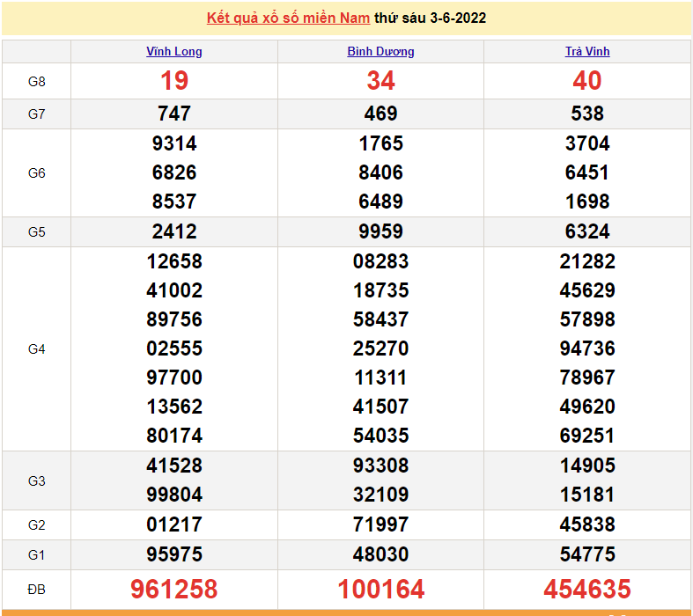Click the ĐB row label
The image size is (693, 616).
pyautogui.click(x=36, y=589)
